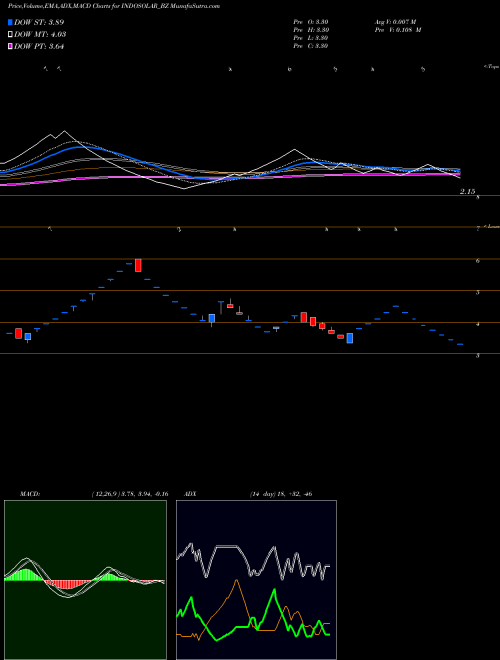Click the white DOW MT legend swatch

pyautogui.click(x=10, y=35)
